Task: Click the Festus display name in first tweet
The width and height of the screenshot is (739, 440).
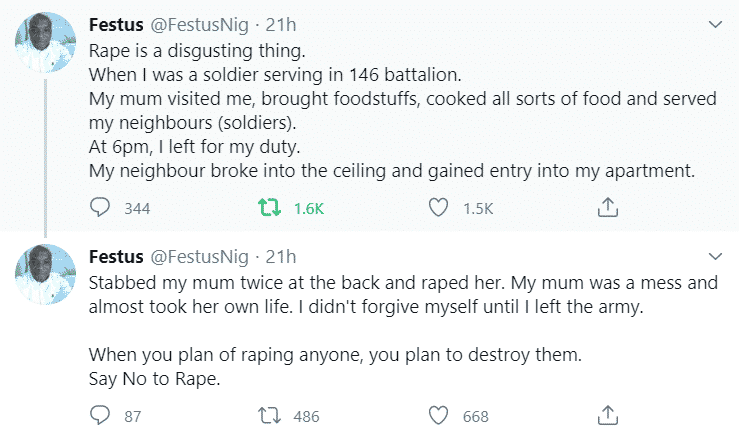Action: coord(119,25)
